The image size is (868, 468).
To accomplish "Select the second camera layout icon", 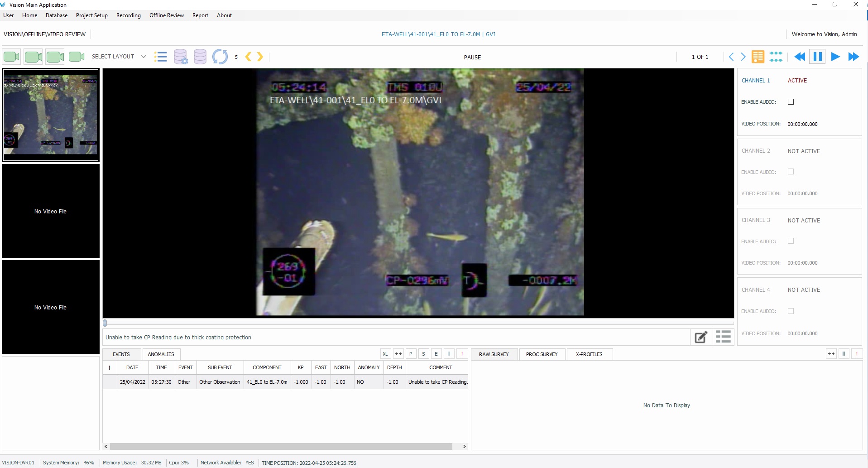I will coord(33,57).
